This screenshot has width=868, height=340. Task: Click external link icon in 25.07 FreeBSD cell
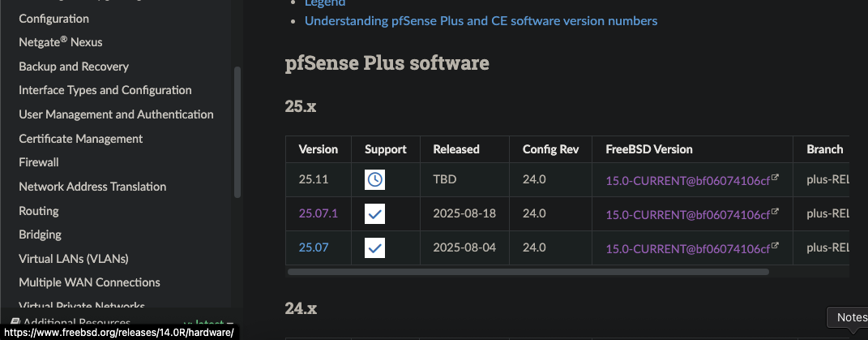click(x=775, y=245)
